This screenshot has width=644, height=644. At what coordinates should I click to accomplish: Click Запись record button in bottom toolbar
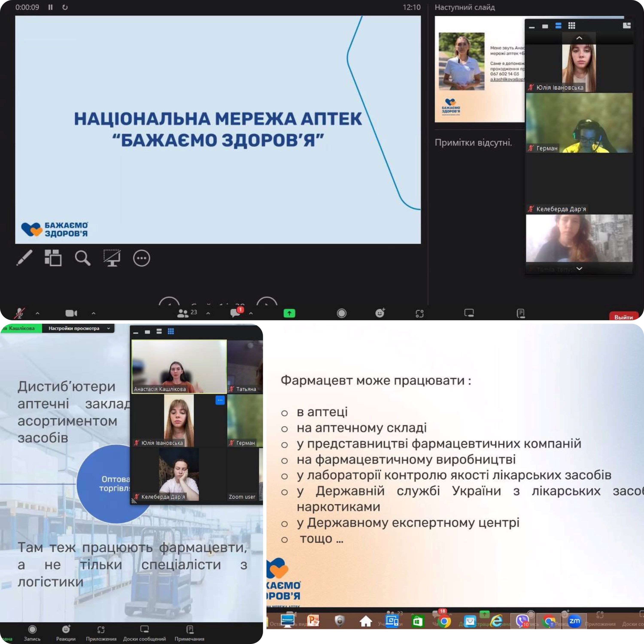tap(32, 633)
